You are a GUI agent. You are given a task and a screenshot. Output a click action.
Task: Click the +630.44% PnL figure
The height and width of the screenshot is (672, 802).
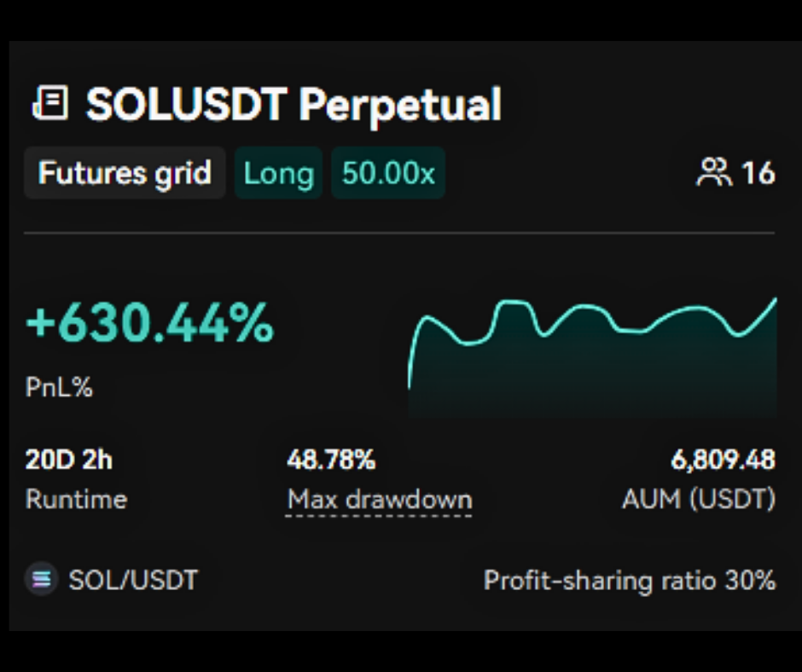(150, 324)
